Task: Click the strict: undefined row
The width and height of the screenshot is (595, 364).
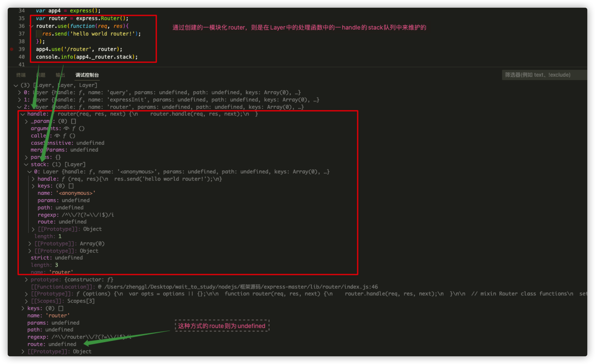Action: pos(57,258)
